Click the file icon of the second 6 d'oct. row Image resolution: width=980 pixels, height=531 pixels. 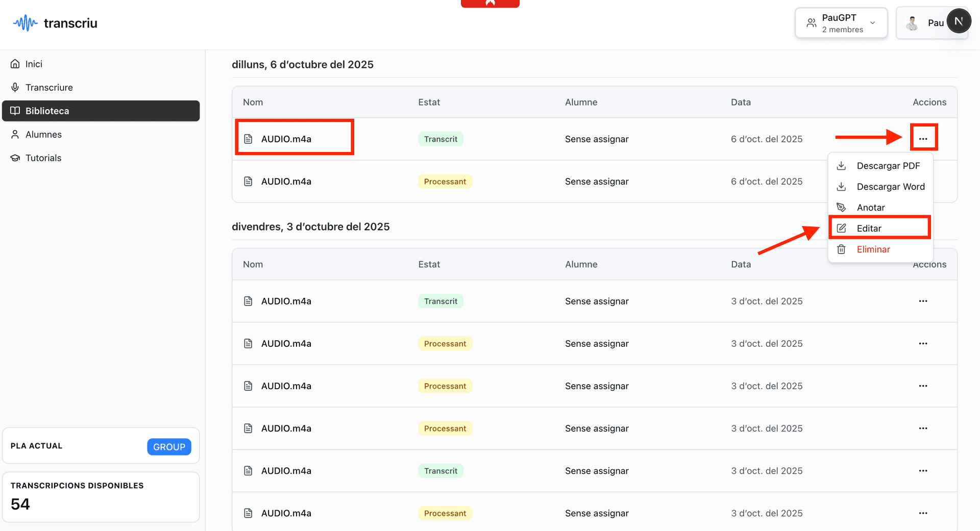pyautogui.click(x=248, y=182)
